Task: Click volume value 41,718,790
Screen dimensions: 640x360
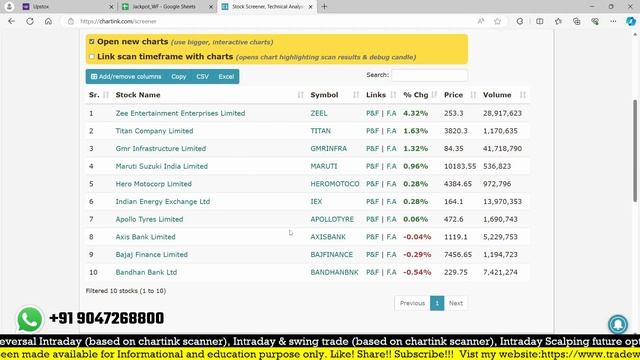Action: 502,149
